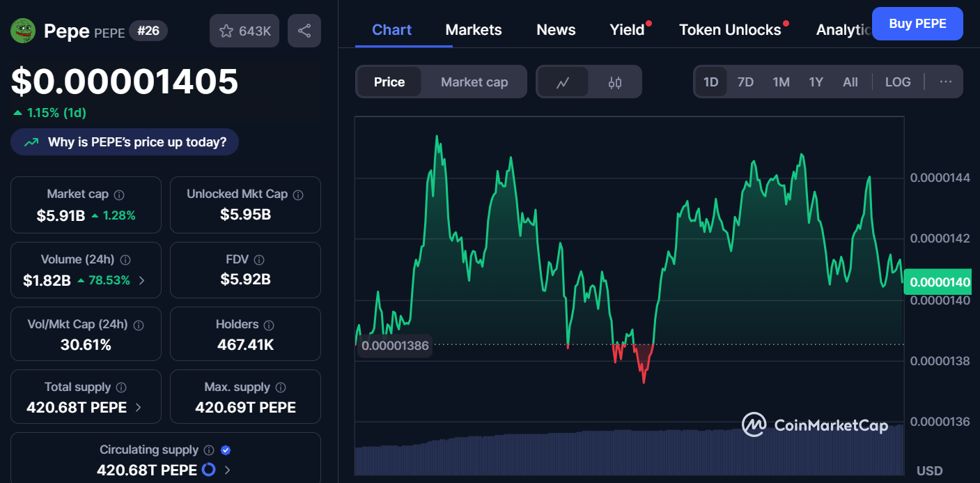Image resolution: width=980 pixels, height=483 pixels.
Task: Set chart range to 1M
Action: tap(781, 82)
